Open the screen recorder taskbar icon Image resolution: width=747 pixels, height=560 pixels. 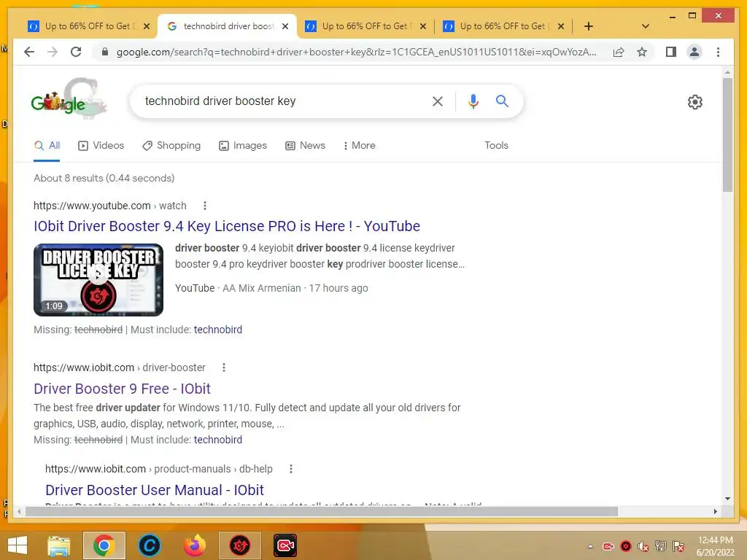tap(285, 545)
